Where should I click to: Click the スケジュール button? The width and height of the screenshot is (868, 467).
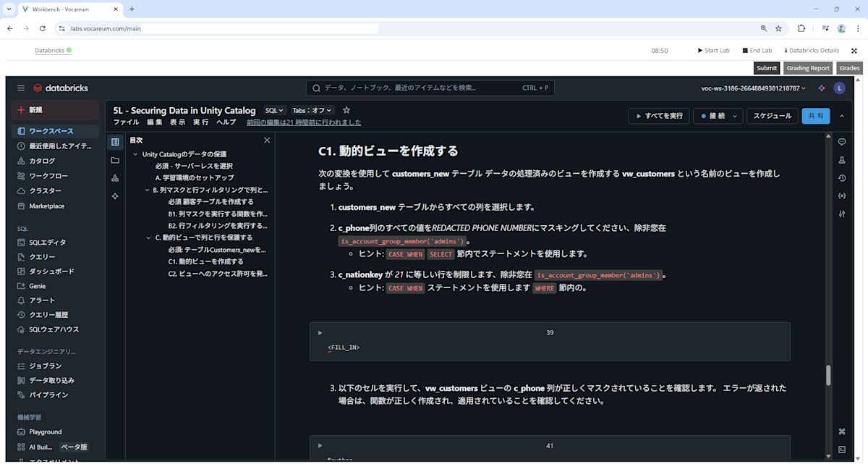(773, 116)
